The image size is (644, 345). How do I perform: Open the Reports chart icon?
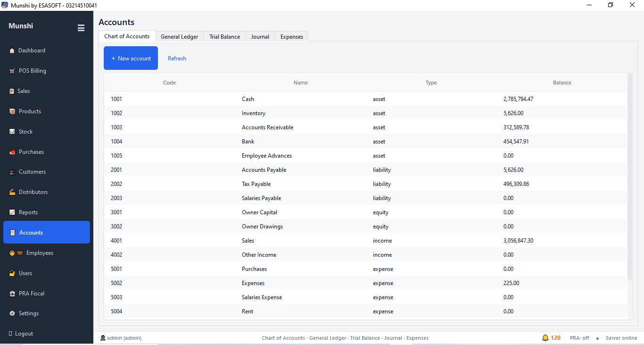[x=12, y=212]
